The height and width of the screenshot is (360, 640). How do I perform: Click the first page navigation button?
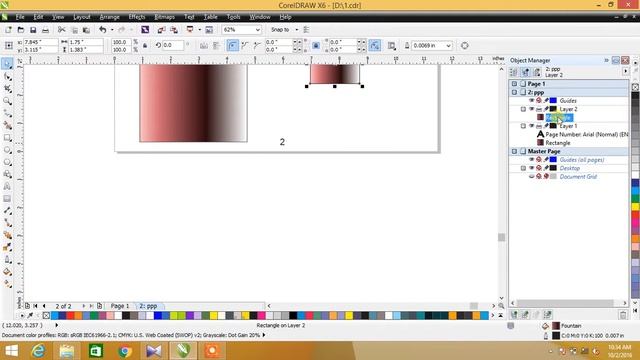[36, 306]
